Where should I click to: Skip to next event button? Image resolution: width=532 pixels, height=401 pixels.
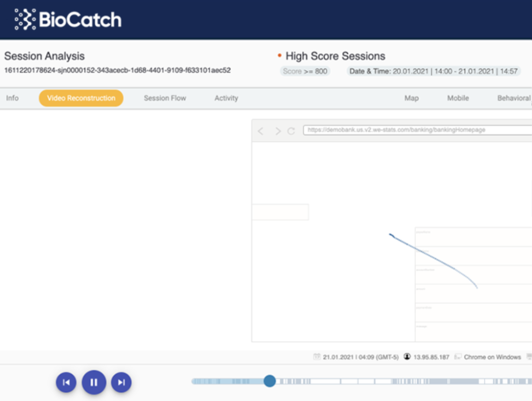point(121,382)
